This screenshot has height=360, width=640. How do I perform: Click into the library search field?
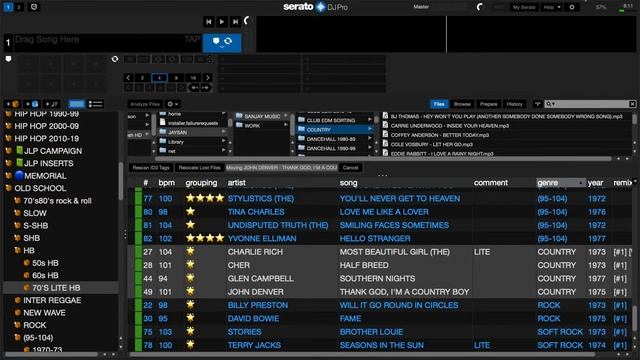point(589,104)
